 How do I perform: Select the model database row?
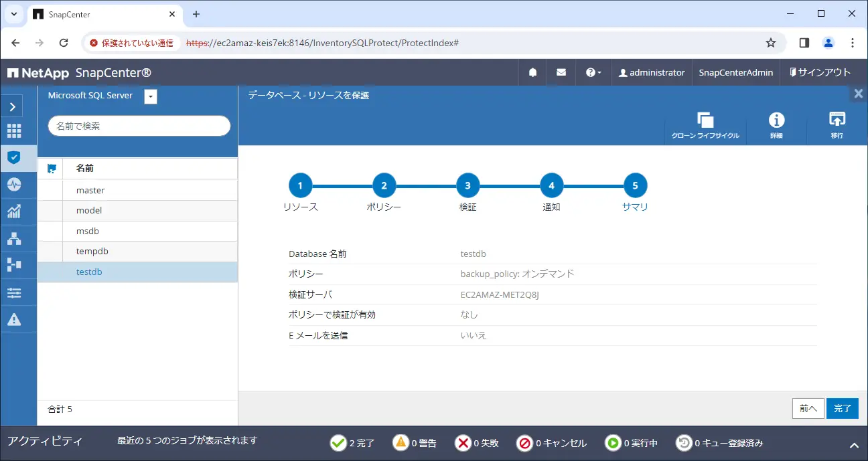pyautogui.click(x=137, y=211)
